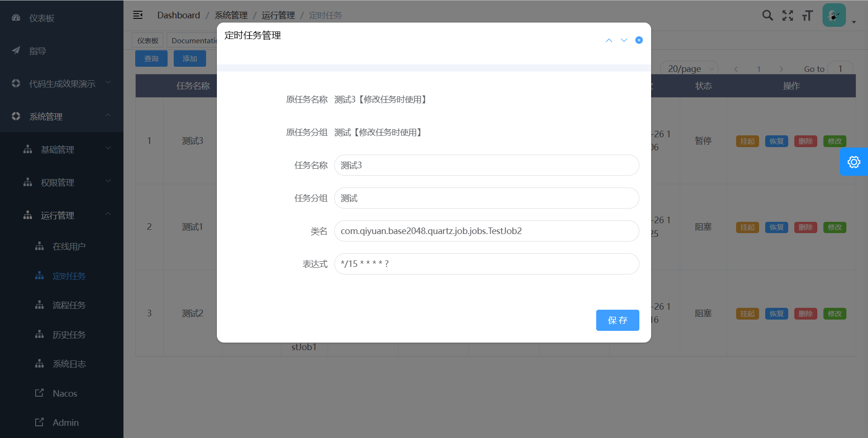Click the 添加 add button
Screen dimensions: 868x438
pyautogui.click(x=190, y=58)
